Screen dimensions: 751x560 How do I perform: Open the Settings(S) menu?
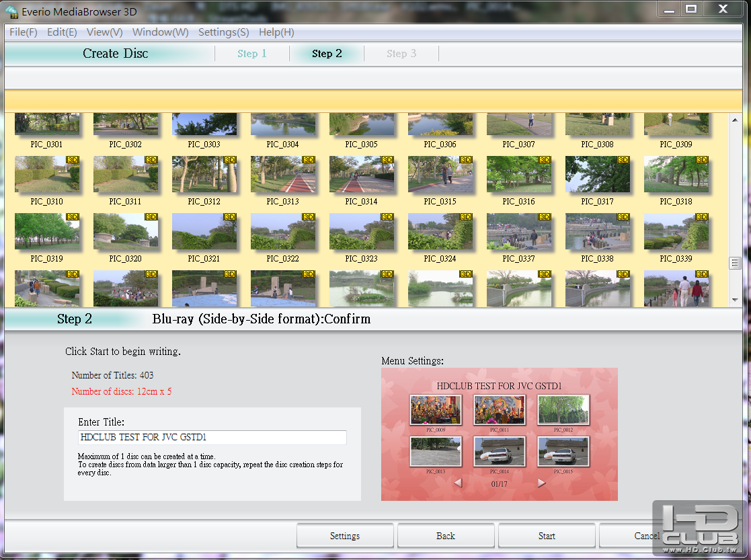[224, 32]
